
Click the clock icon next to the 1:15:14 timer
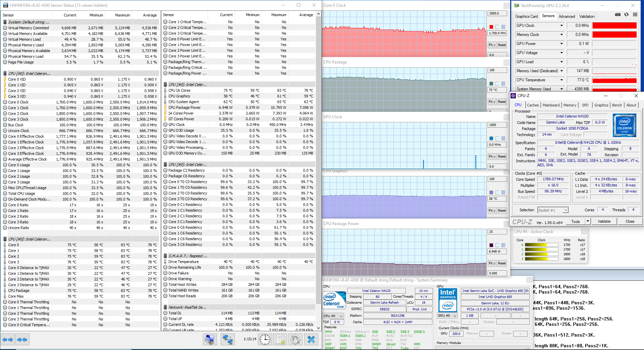[265, 340]
